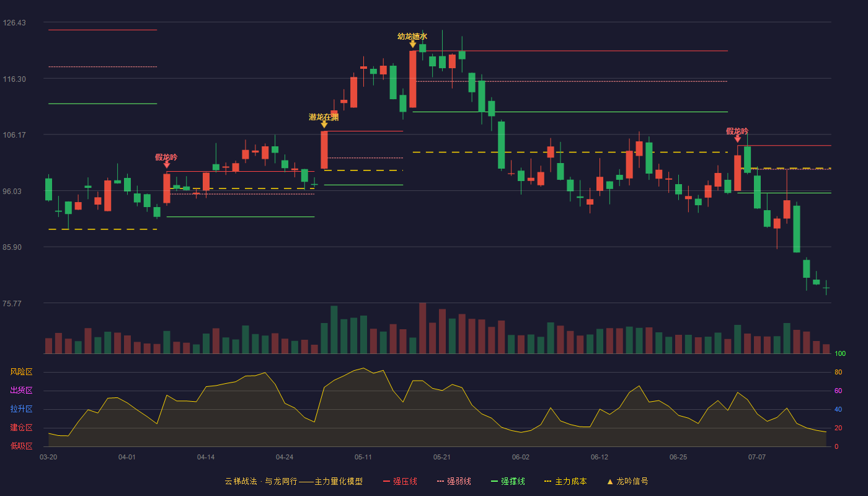Screen dimensions: 868x496
Task: Click the 04-01 date label
Action: click(x=127, y=457)
